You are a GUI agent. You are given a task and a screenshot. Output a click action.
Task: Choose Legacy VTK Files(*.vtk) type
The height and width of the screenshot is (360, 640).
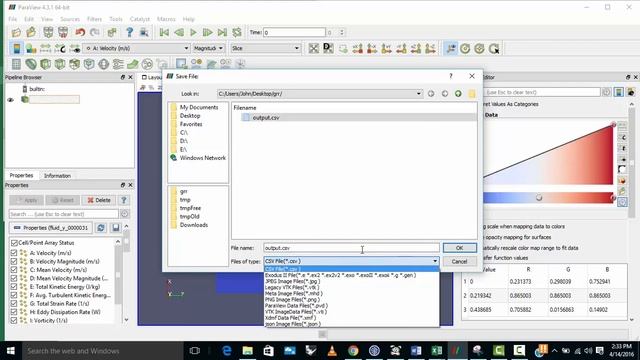pyautogui.click(x=292, y=287)
